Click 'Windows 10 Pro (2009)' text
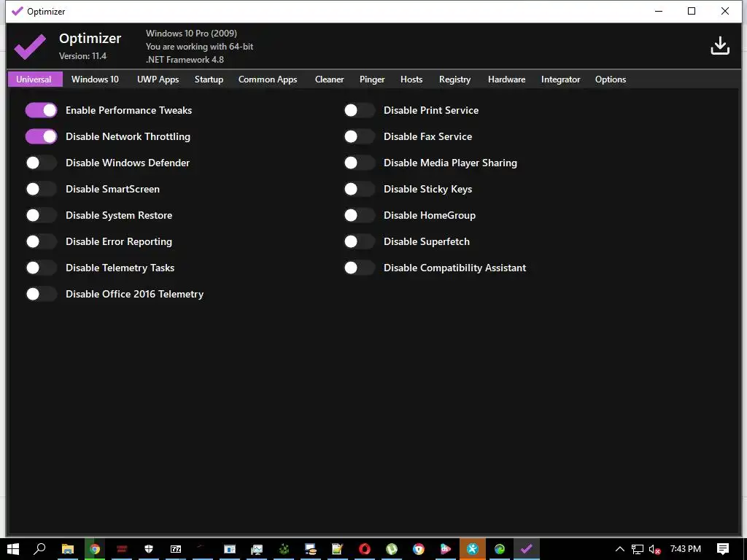Viewport: 747px width, 560px height. click(191, 34)
